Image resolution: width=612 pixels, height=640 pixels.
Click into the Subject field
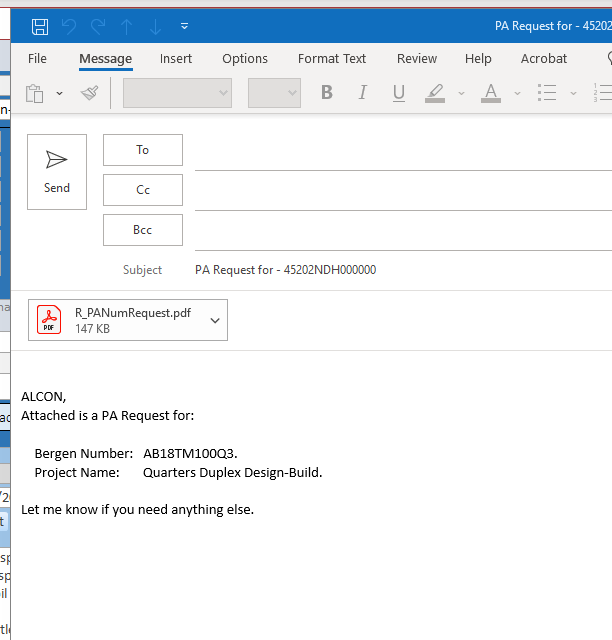tap(400, 270)
